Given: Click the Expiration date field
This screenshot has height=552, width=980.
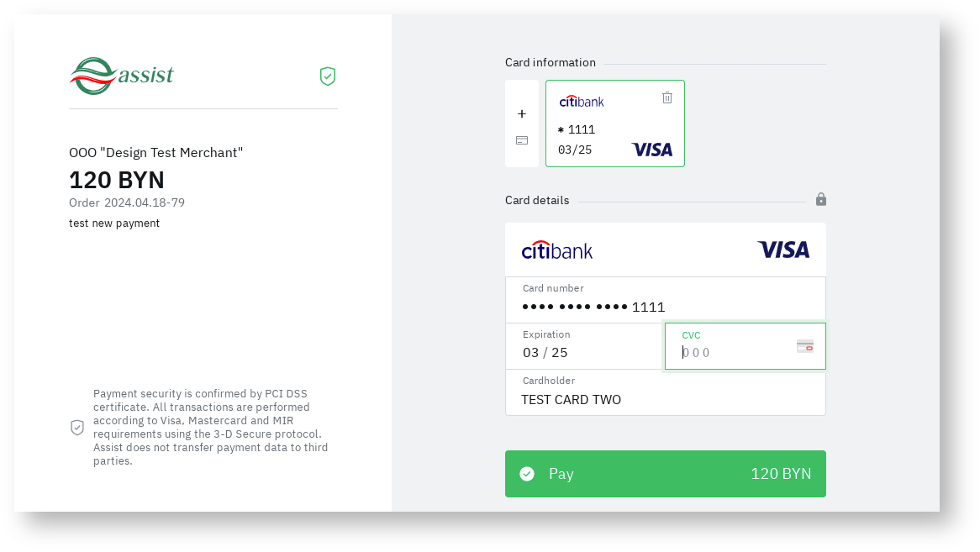Looking at the screenshot, I should (584, 352).
